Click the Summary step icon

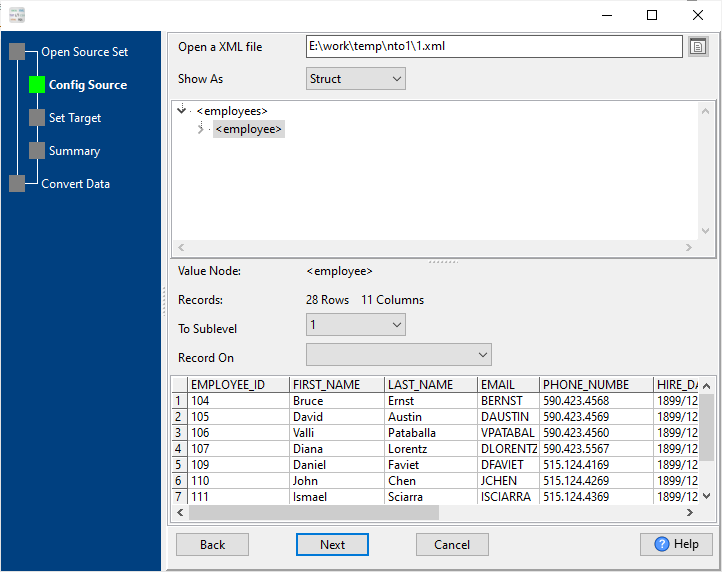tap(38, 151)
